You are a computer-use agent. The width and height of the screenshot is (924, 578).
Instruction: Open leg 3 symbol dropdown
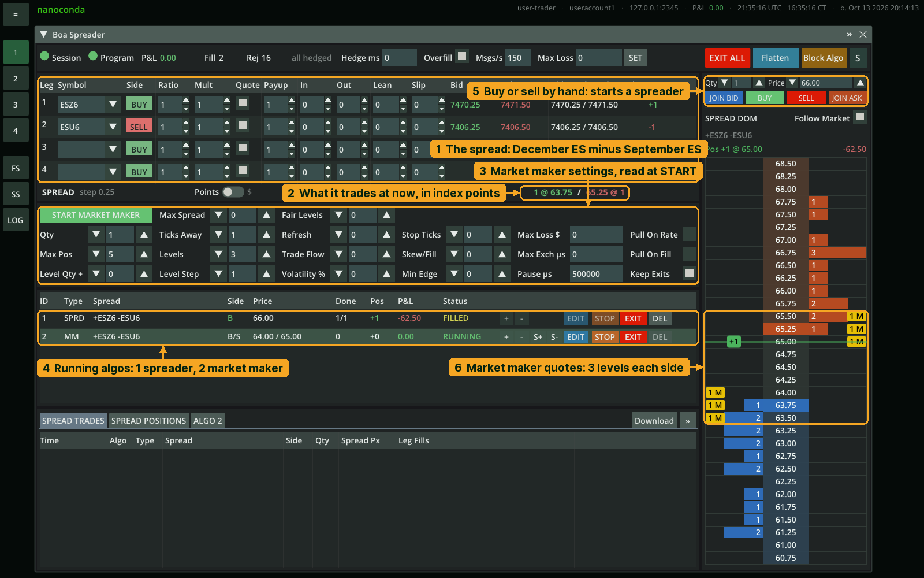point(113,150)
